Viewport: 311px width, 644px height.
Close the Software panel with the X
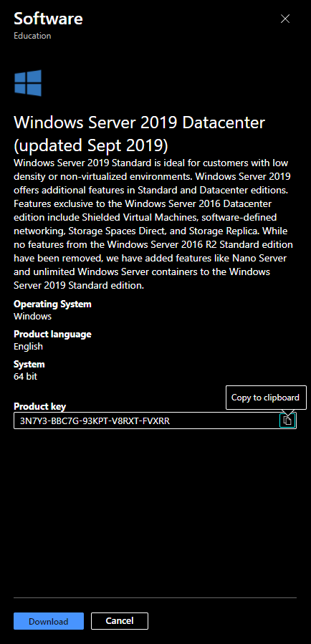click(x=284, y=19)
